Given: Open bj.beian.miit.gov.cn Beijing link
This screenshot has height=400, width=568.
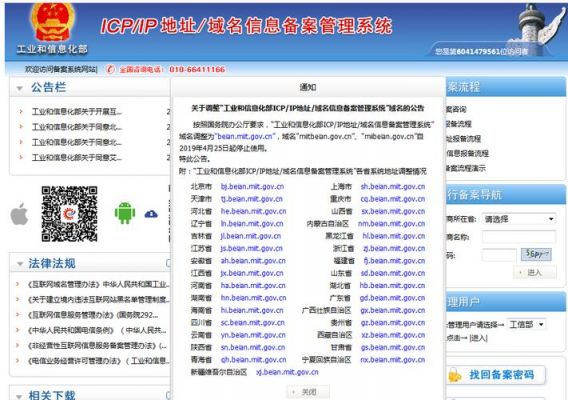Looking at the screenshot, I should 252,187.
